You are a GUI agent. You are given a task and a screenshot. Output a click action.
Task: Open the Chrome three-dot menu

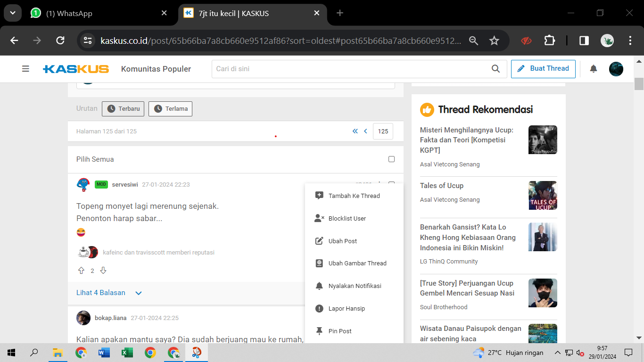pos(630,41)
